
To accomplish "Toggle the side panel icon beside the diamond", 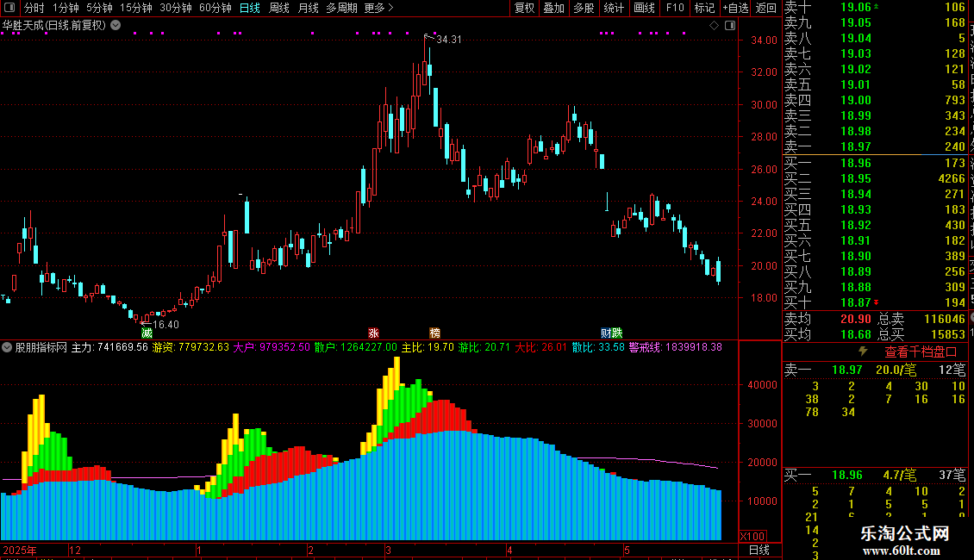I will [x=730, y=26].
